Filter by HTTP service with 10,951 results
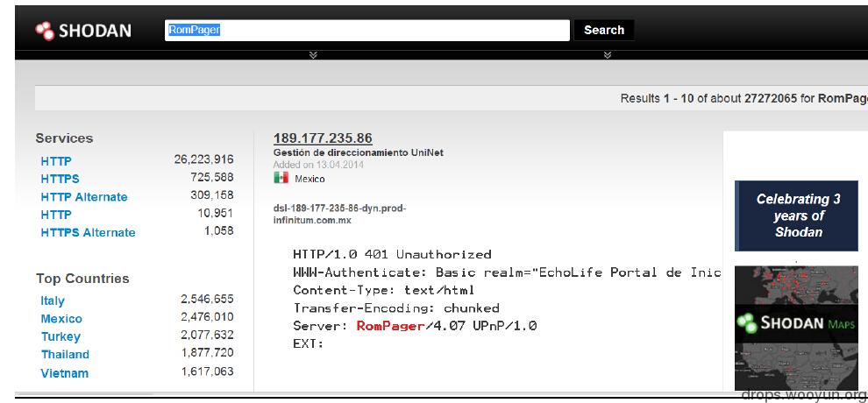868x403 pixels. tap(56, 215)
